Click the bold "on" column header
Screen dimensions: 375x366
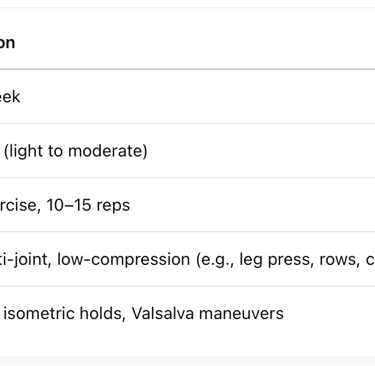[7, 43]
